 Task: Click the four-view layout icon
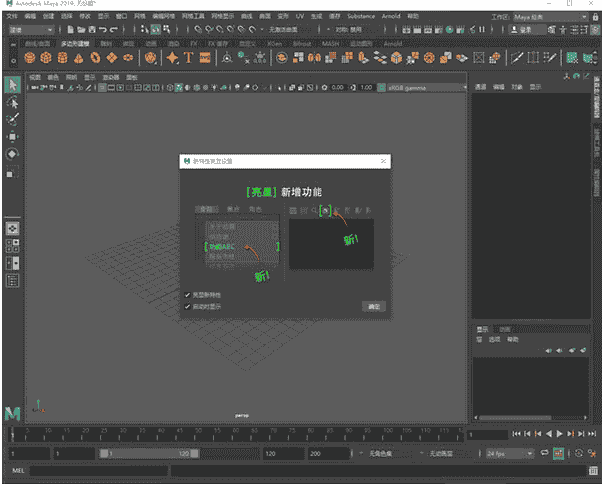point(12,246)
